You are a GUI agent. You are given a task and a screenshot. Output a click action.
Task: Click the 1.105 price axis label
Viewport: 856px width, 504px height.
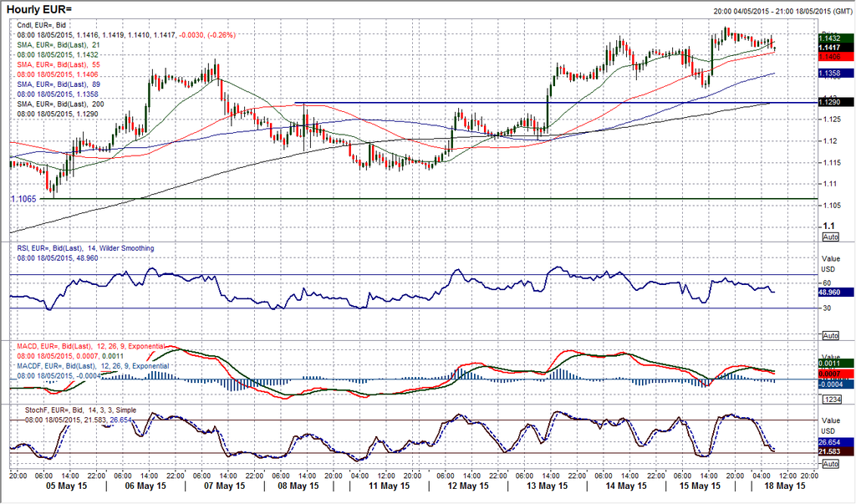(x=832, y=206)
